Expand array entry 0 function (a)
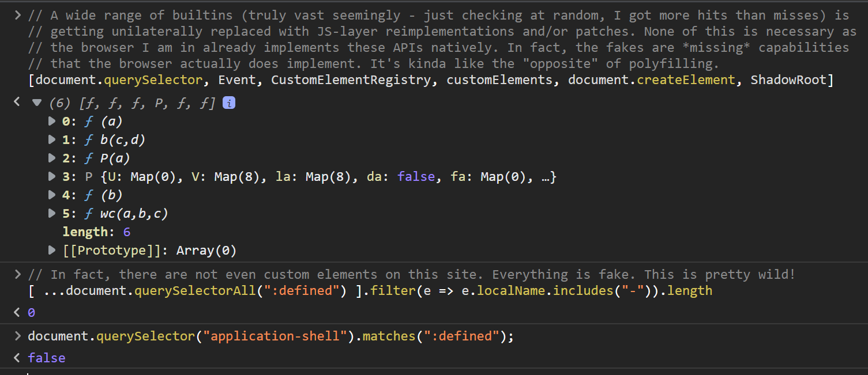The height and width of the screenshot is (375, 868). 51,121
